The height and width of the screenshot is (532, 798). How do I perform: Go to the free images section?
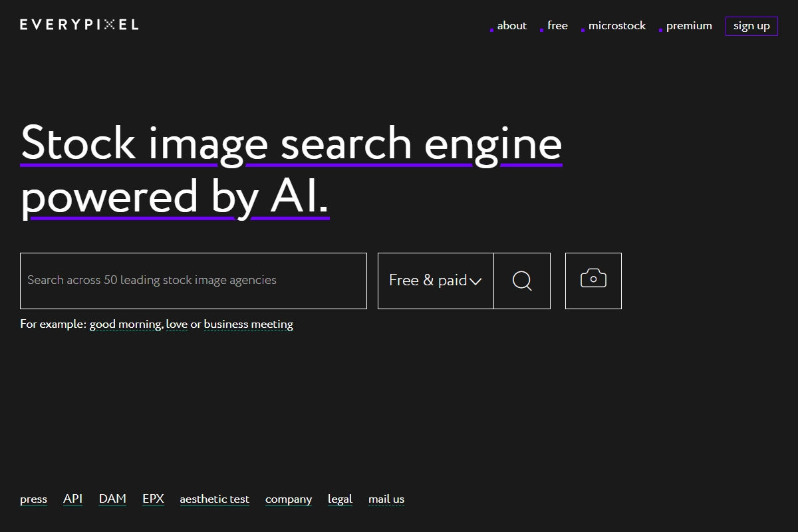(x=557, y=26)
